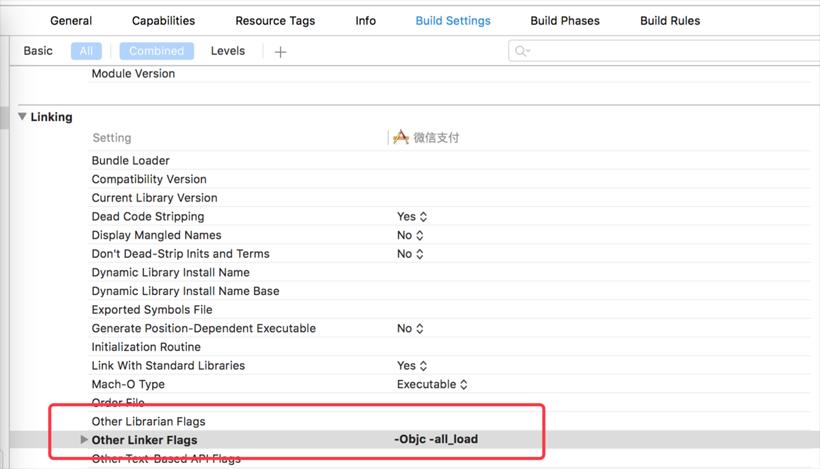Screen dimensions: 820x469
Task: Go to the Info tab
Action: click(x=365, y=21)
